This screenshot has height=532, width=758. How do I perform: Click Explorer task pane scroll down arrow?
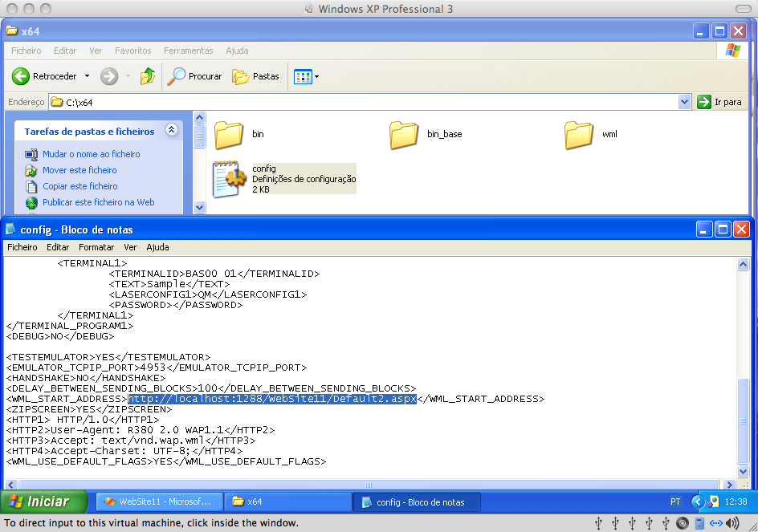200,207
